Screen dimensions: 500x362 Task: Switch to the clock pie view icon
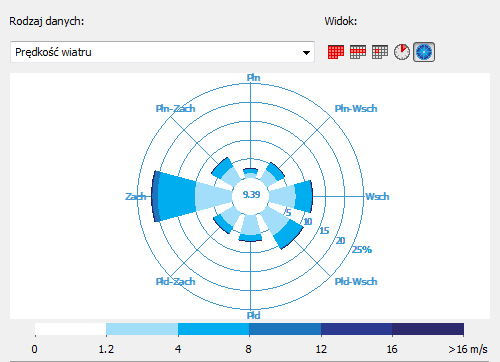(402, 52)
